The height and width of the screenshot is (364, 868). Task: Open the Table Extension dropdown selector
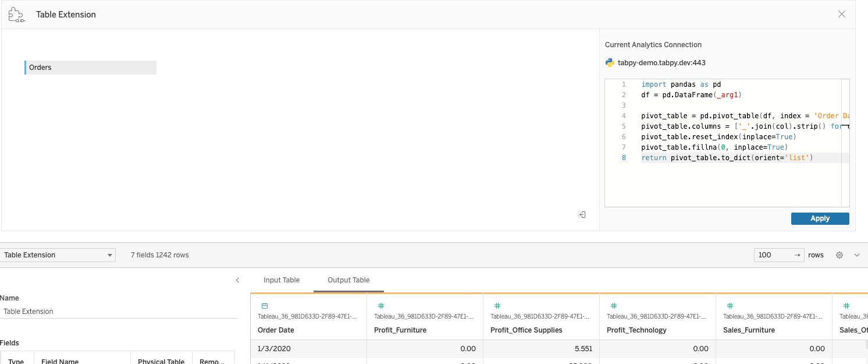58,255
